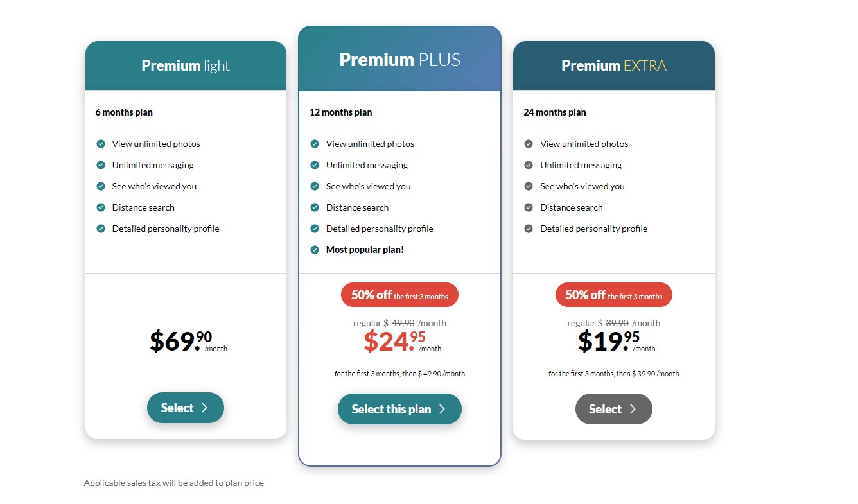Click the Premium light card header

coord(186,65)
